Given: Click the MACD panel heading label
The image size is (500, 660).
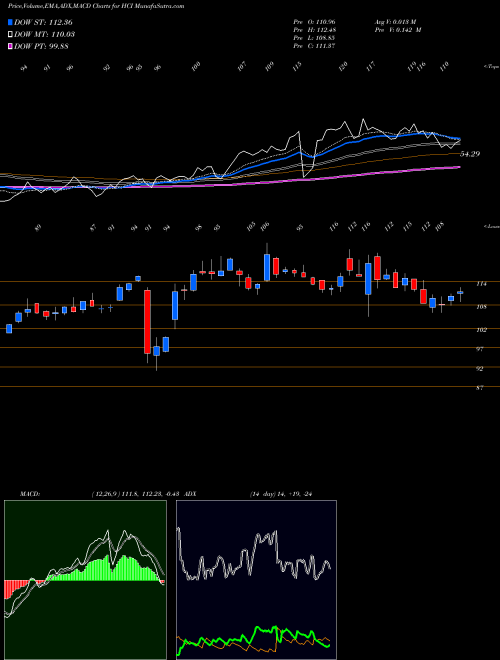Looking at the screenshot, I should [x=29, y=494].
